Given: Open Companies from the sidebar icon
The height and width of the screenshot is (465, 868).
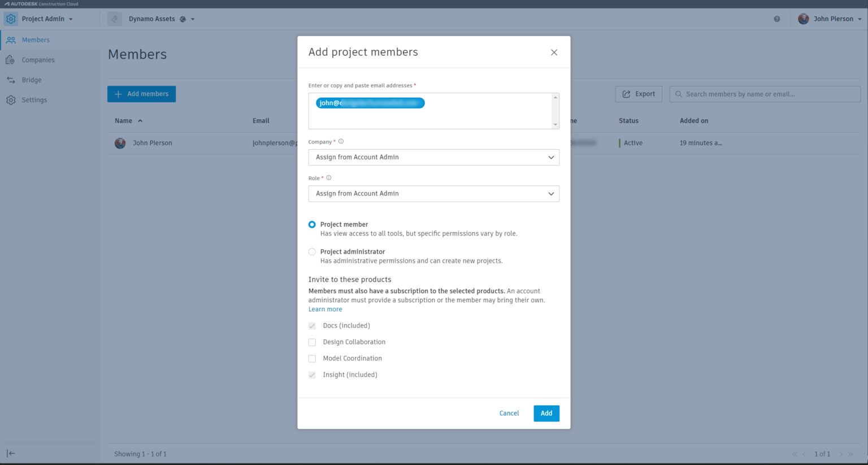Looking at the screenshot, I should click(x=10, y=59).
